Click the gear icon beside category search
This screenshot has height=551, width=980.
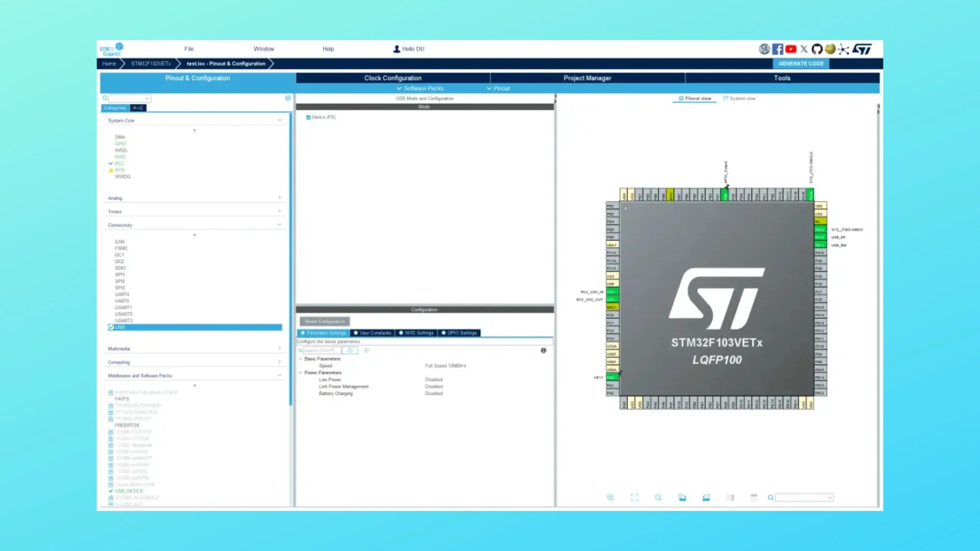[288, 98]
